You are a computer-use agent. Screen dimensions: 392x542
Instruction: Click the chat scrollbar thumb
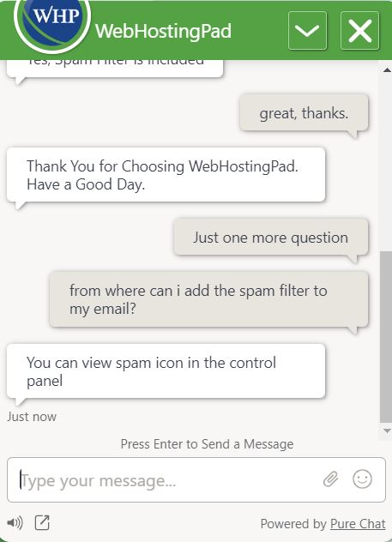pyautogui.click(x=386, y=337)
